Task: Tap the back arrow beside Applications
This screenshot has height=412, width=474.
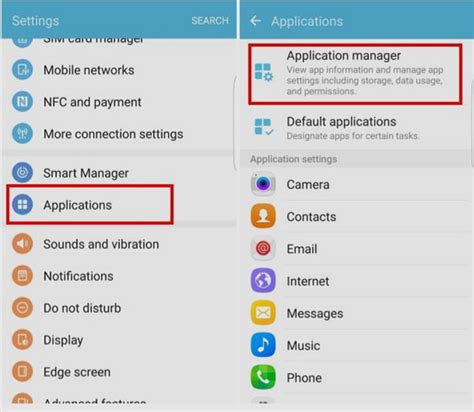Action: 256,21
